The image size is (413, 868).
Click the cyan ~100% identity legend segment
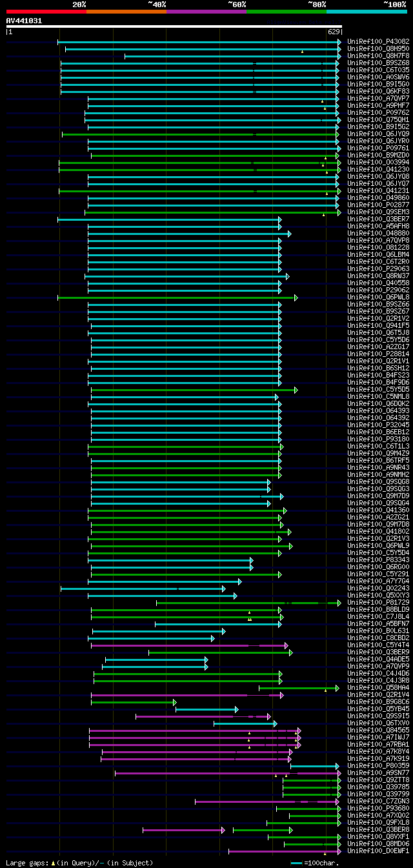pos(366,12)
